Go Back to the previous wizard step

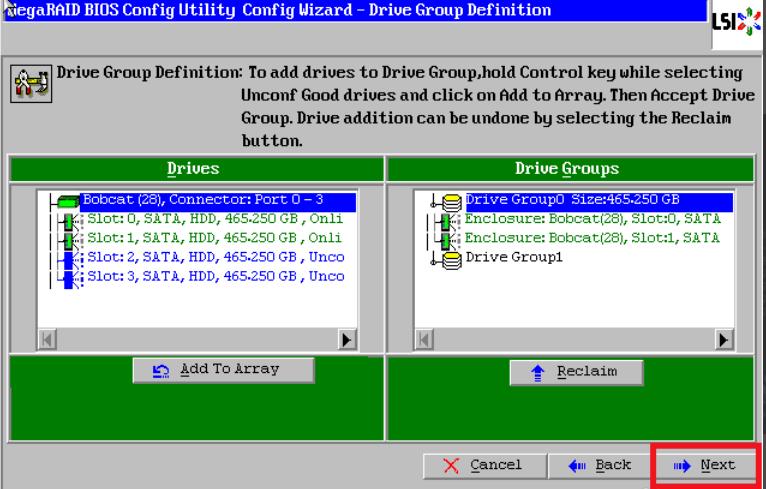click(600, 466)
